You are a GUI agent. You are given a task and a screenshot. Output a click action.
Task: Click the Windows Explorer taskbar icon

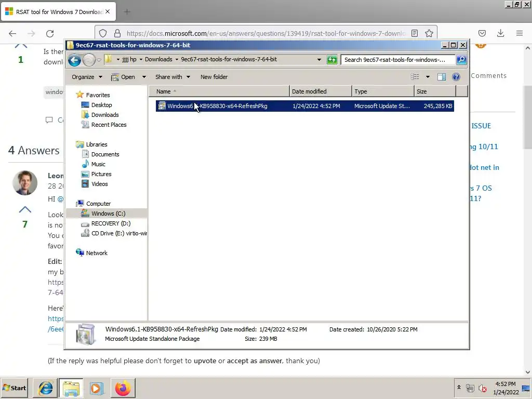click(x=71, y=388)
